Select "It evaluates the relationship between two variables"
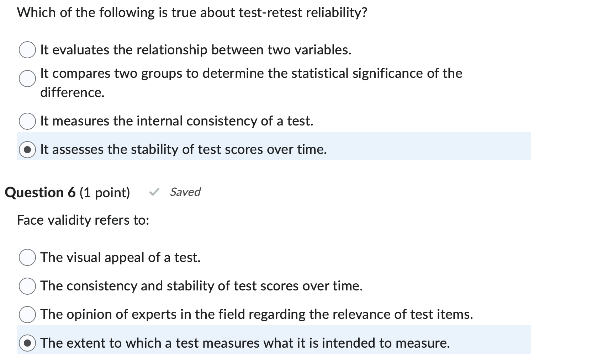This screenshot has width=592, height=364. [27, 50]
